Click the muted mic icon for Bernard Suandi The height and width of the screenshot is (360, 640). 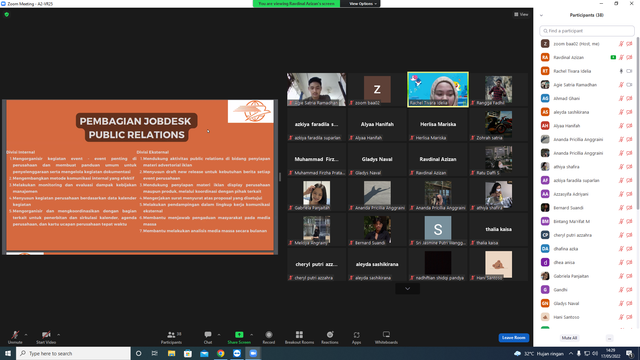621,208
